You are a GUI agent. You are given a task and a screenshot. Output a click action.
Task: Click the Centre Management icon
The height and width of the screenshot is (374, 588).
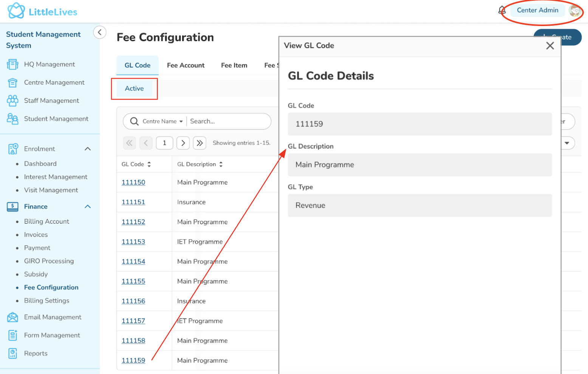[x=12, y=83]
